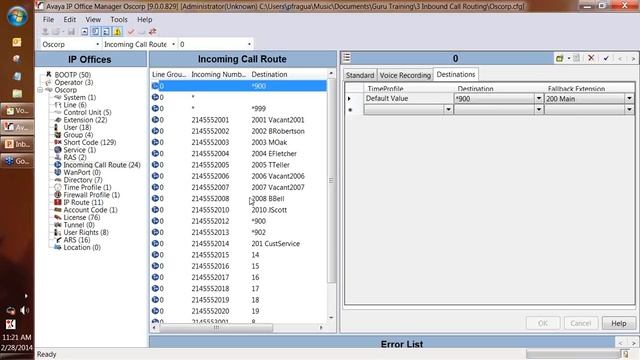640x360 pixels.
Task: Open the empty new-row TimeProfile dropdown
Action: [448, 109]
